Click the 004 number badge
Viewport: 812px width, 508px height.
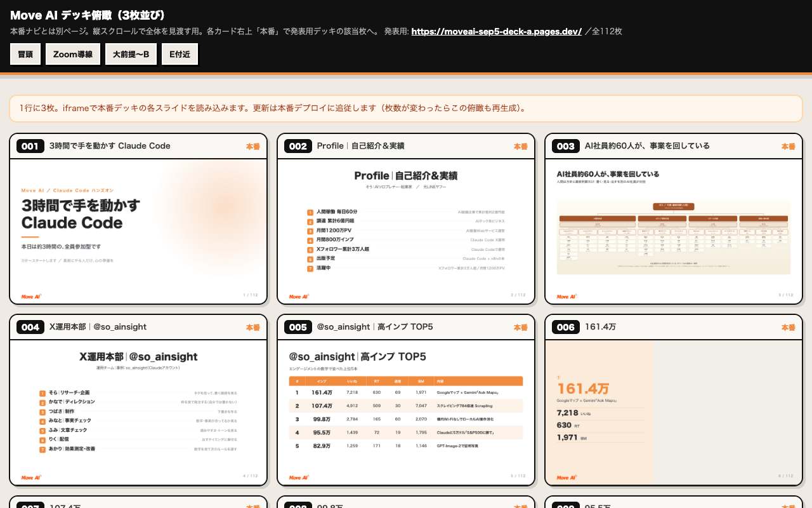30,327
